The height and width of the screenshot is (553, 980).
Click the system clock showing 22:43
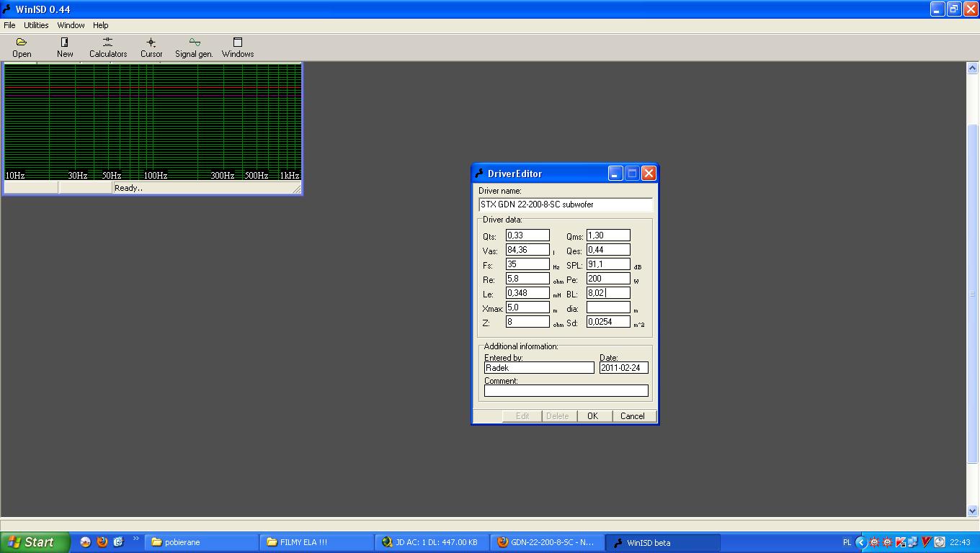(960, 542)
